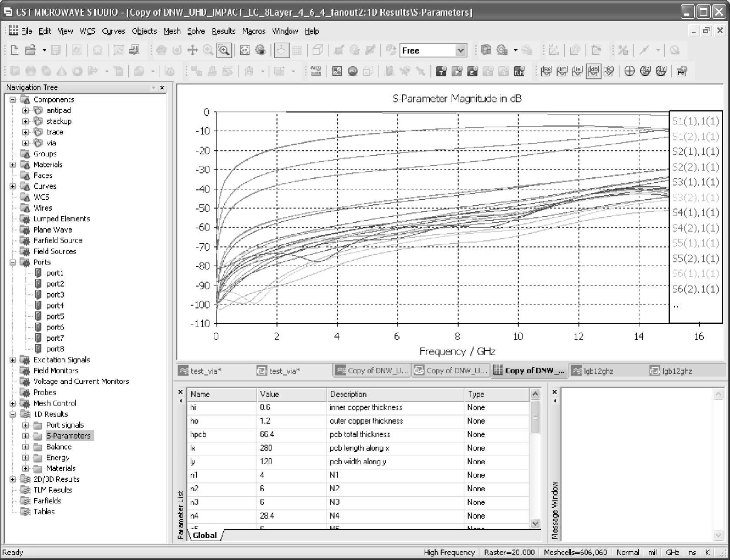Click the Global parameter list tab
The width and height of the screenshot is (730, 560).
point(205,535)
